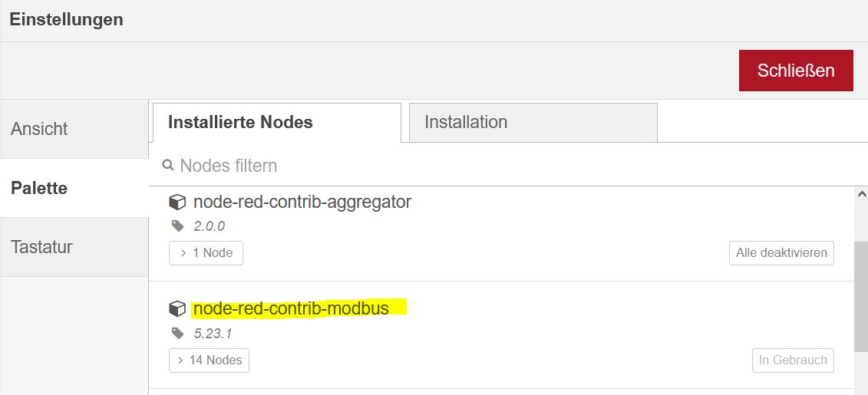Close settings with the Schließen button
This screenshot has width=868, height=395.
click(x=796, y=71)
